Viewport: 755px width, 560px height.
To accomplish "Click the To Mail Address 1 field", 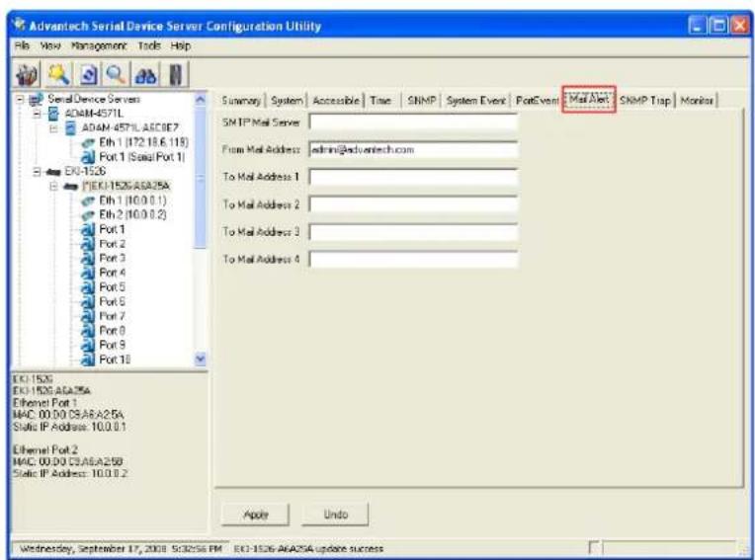I will 413,177.
